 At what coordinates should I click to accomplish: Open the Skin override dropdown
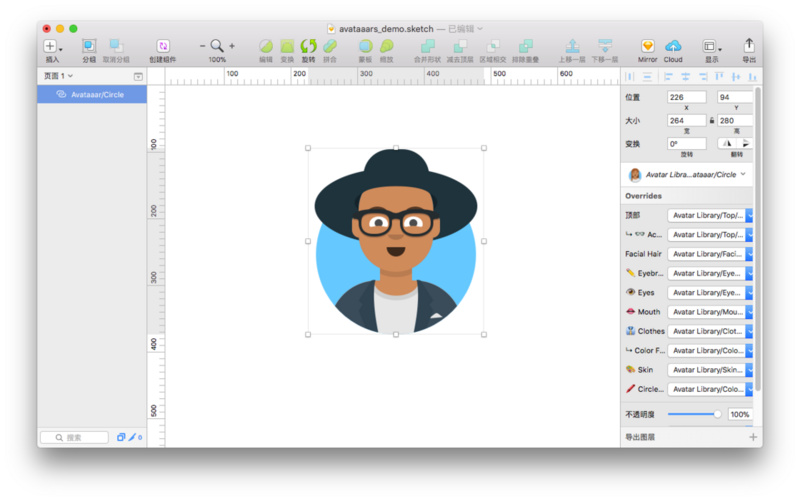point(710,369)
